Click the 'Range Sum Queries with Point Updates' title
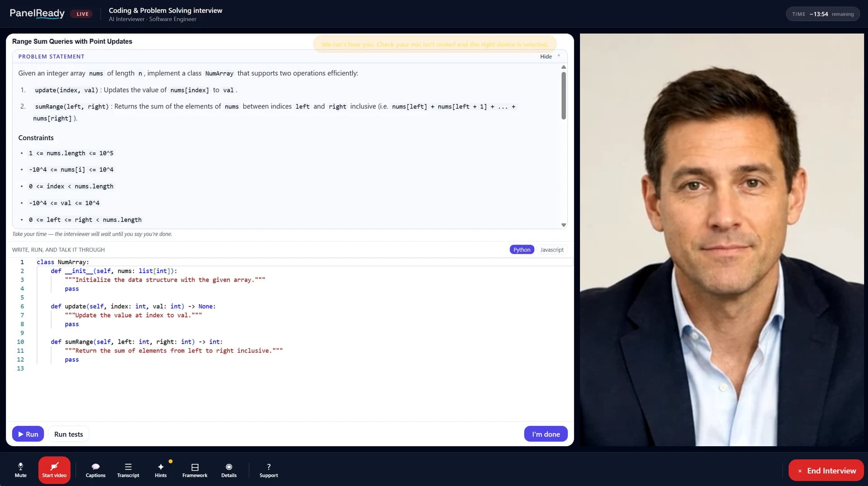This screenshot has width=868, height=486. click(72, 41)
